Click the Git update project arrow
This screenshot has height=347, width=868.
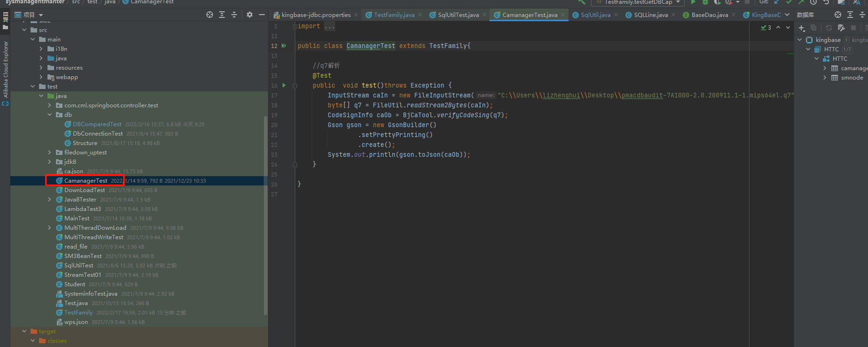777,2
